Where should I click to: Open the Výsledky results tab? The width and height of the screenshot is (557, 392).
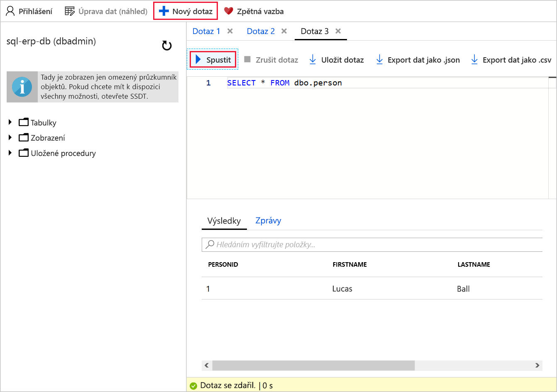click(224, 221)
